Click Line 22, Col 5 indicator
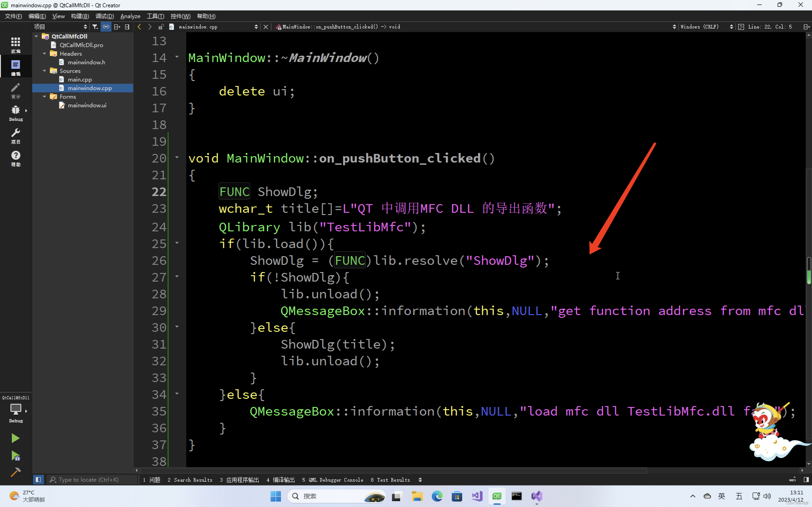 coord(770,27)
